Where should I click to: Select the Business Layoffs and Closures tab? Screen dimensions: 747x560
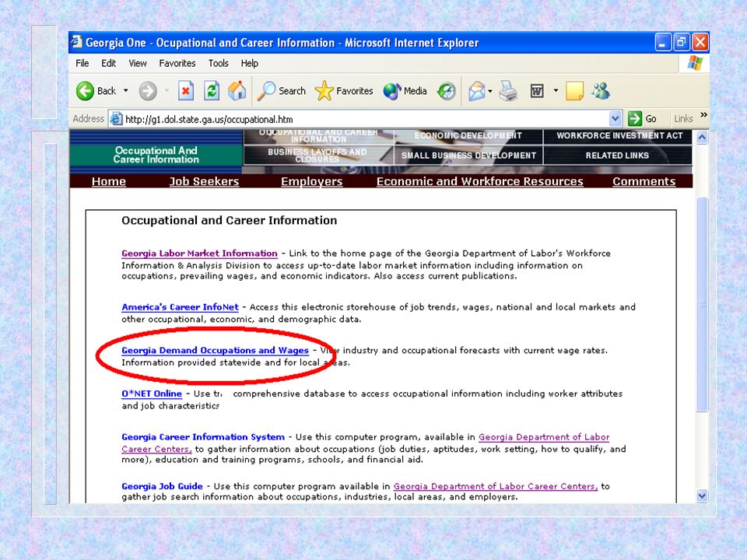pyautogui.click(x=318, y=156)
